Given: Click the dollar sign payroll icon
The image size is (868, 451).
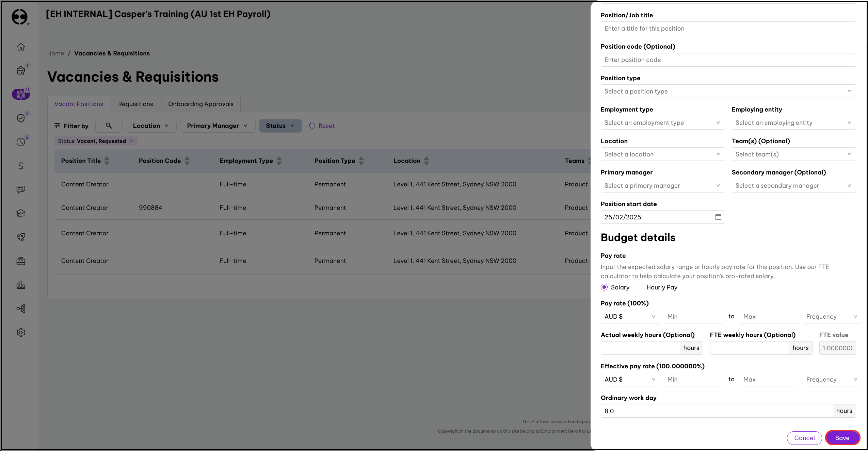Looking at the screenshot, I should click(21, 166).
